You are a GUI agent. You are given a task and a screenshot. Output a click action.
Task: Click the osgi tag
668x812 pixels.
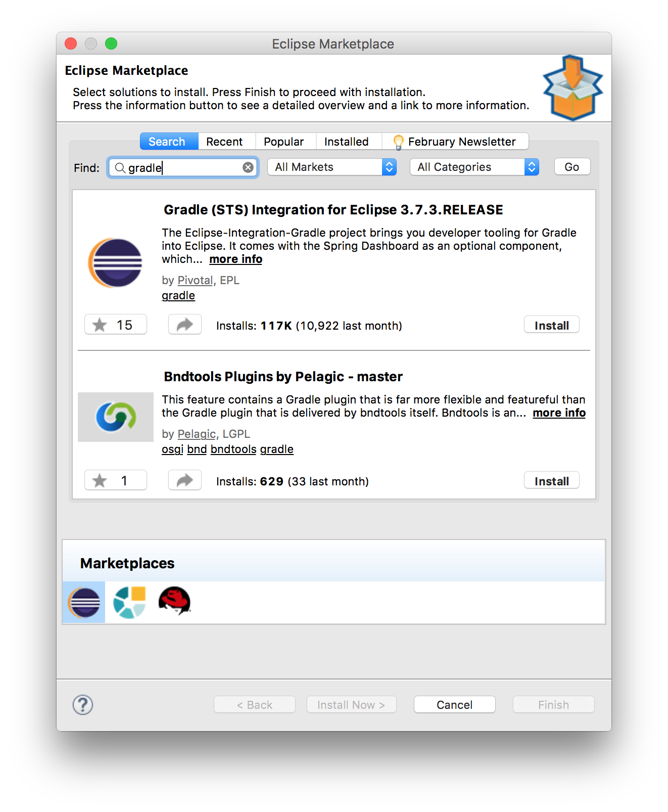click(172, 449)
